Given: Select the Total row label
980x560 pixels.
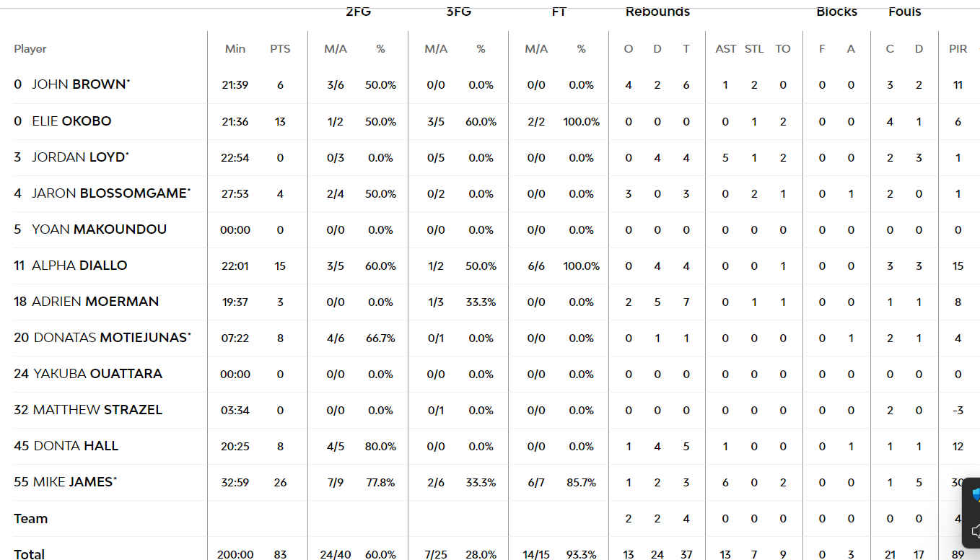Looking at the screenshot, I should point(30,554).
